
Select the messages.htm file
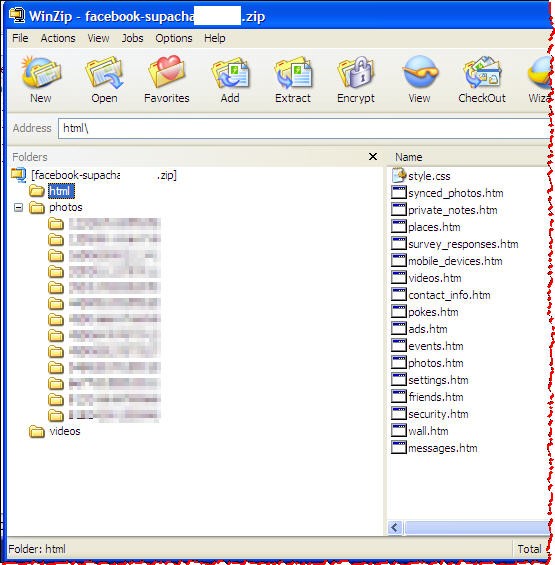[435, 448]
